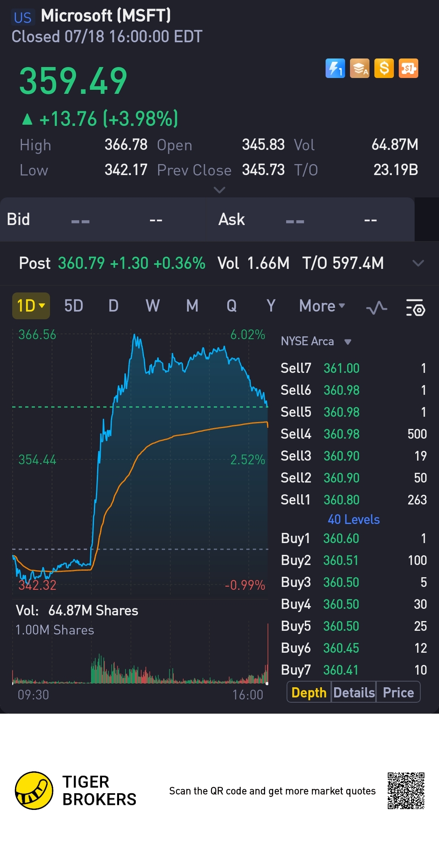Select the W weekly chart tab
This screenshot has width=439, height=868.
tap(152, 306)
